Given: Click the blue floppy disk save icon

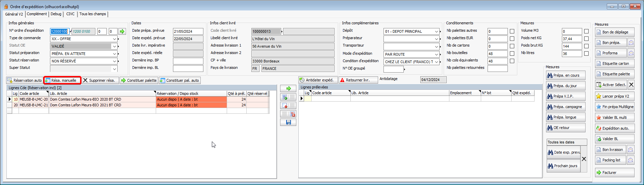Looking at the screenshot, I should (288, 122).
